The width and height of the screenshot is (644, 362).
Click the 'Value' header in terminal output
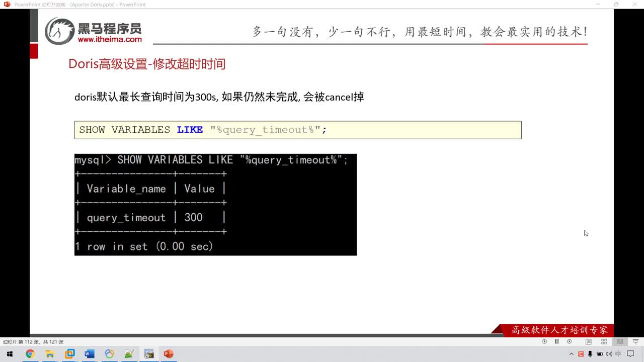pyautogui.click(x=199, y=189)
